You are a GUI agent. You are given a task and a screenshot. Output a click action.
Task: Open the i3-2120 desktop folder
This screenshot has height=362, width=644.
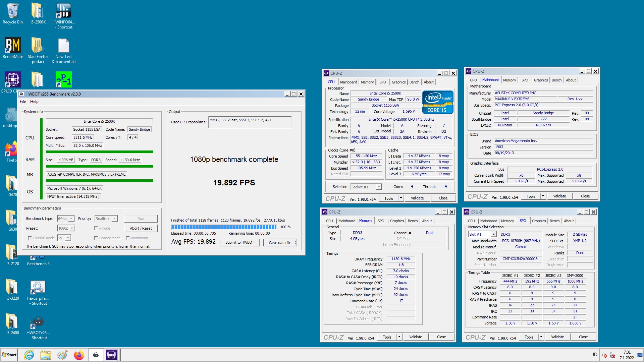click(12, 255)
